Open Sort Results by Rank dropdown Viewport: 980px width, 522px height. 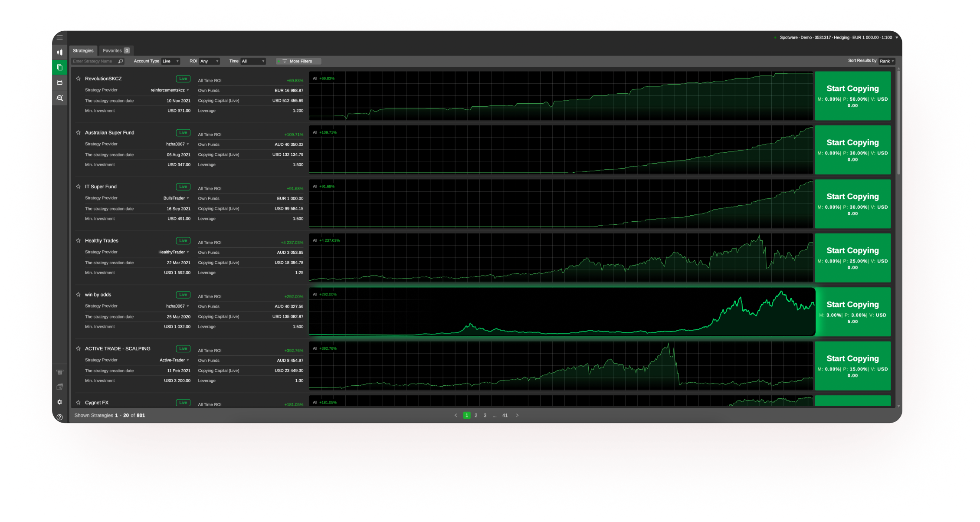tap(887, 61)
